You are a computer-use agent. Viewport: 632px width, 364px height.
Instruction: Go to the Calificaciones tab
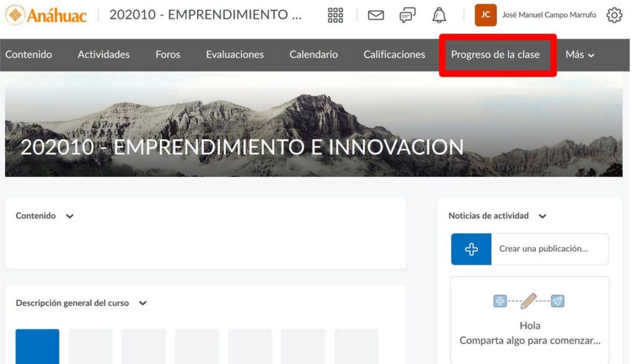(x=394, y=55)
